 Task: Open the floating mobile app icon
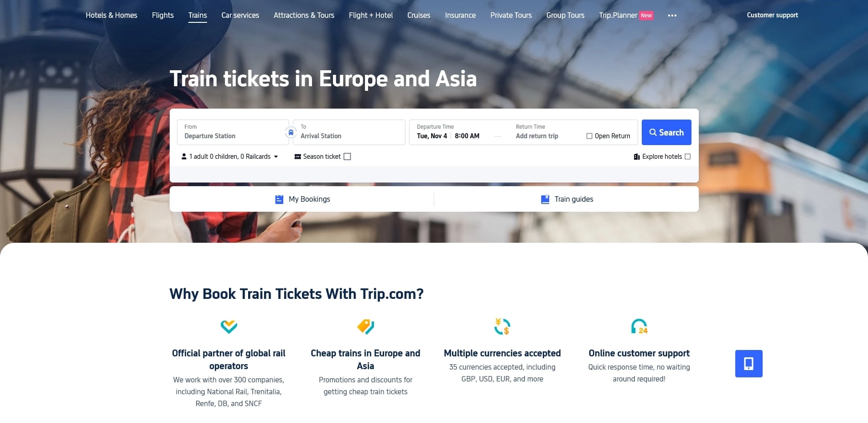(748, 363)
